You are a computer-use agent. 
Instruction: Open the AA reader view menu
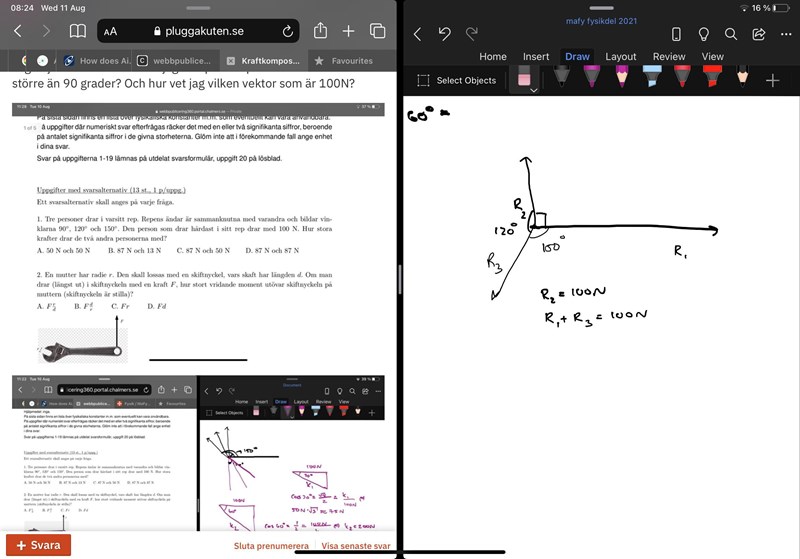coord(110,32)
